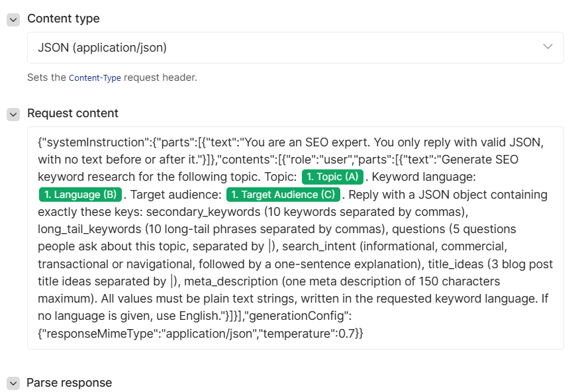This screenshot has width=574, height=392.
Task: Collapse the Parse response section chevron
Action: point(13,383)
